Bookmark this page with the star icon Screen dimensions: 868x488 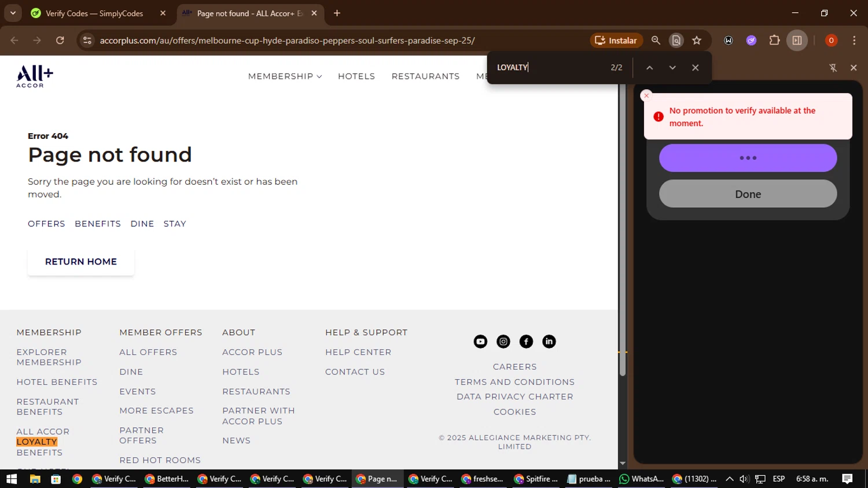(x=697, y=41)
